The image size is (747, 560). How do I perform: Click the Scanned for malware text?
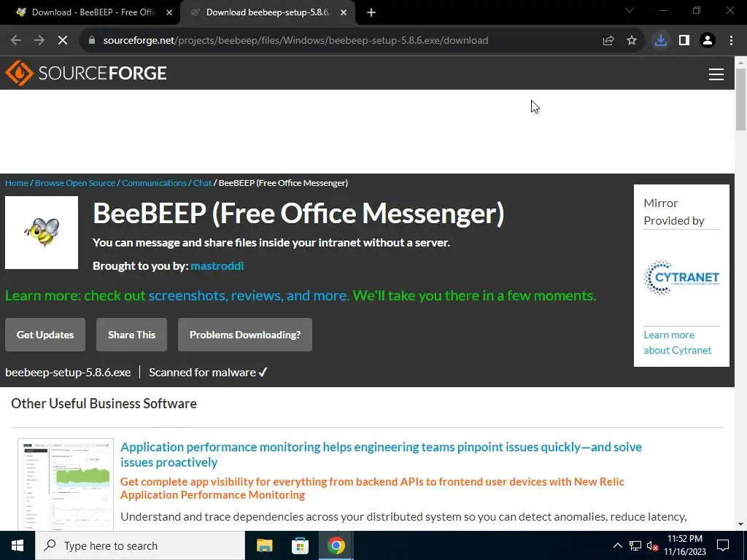click(x=208, y=373)
